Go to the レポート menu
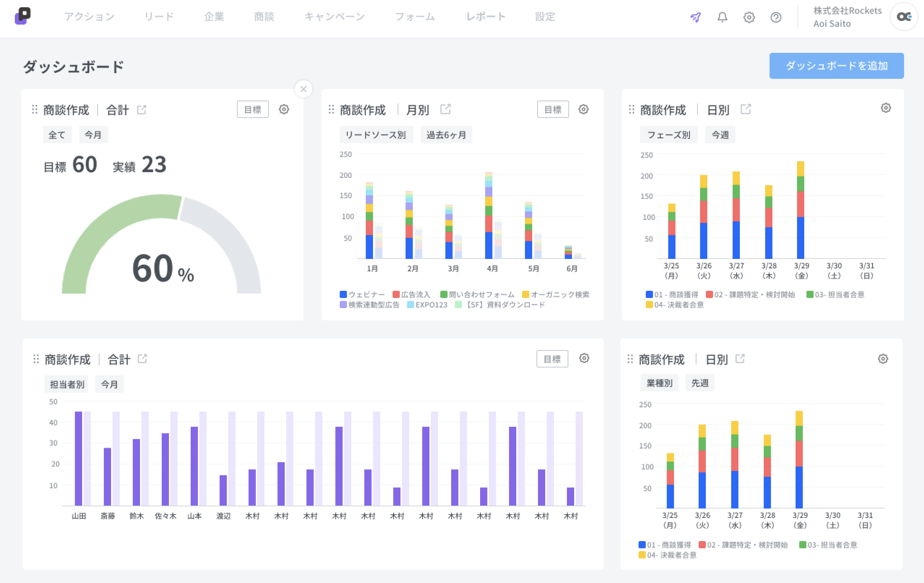 pos(486,17)
